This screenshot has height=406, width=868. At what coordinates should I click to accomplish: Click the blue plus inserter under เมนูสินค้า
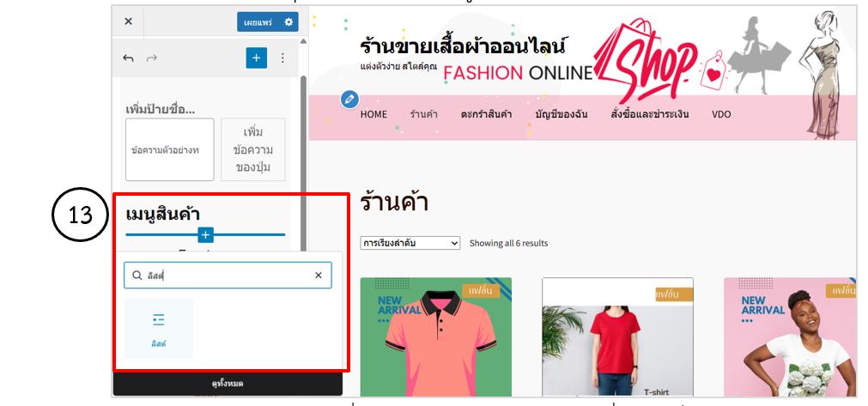coord(205,234)
